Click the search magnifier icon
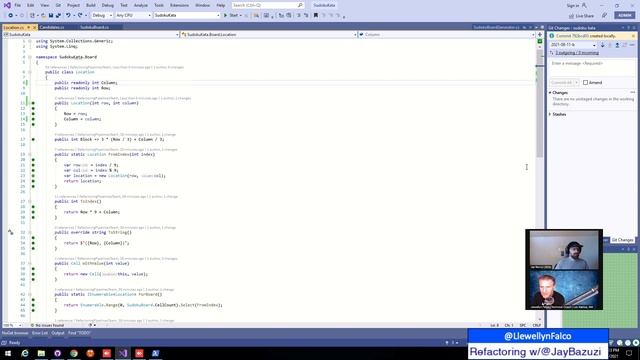 pyautogui.click(x=300, y=5)
